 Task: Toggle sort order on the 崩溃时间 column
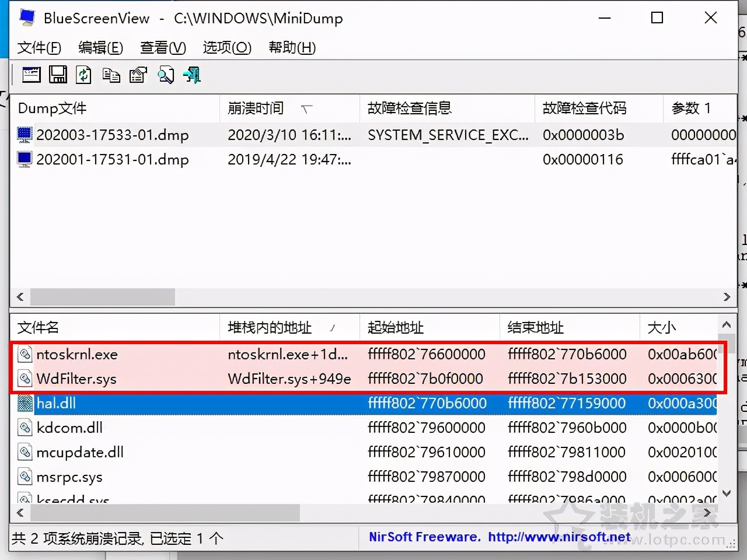(x=256, y=108)
